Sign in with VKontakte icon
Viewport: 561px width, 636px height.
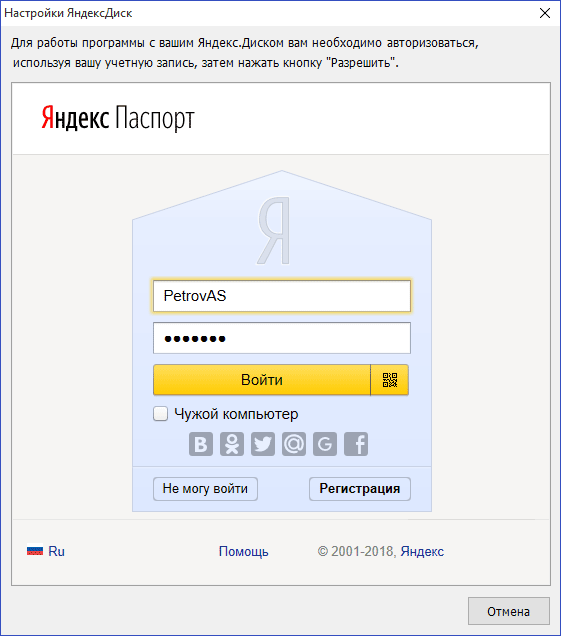pyautogui.click(x=201, y=444)
